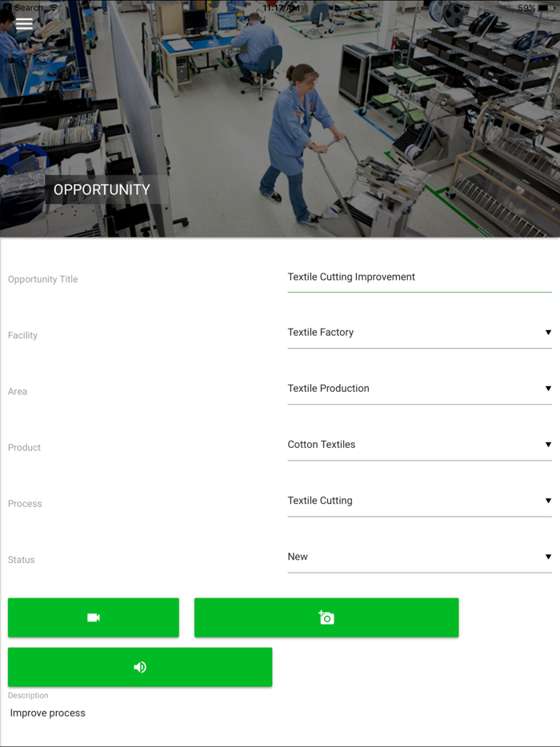The image size is (560, 747).
Task: Go back to Search in status bar
Action: coord(24,8)
